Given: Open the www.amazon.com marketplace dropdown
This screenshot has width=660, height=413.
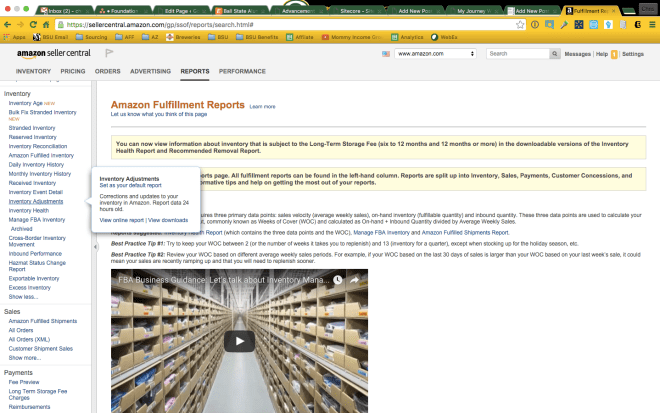Looking at the screenshot, I should point(434,53).
